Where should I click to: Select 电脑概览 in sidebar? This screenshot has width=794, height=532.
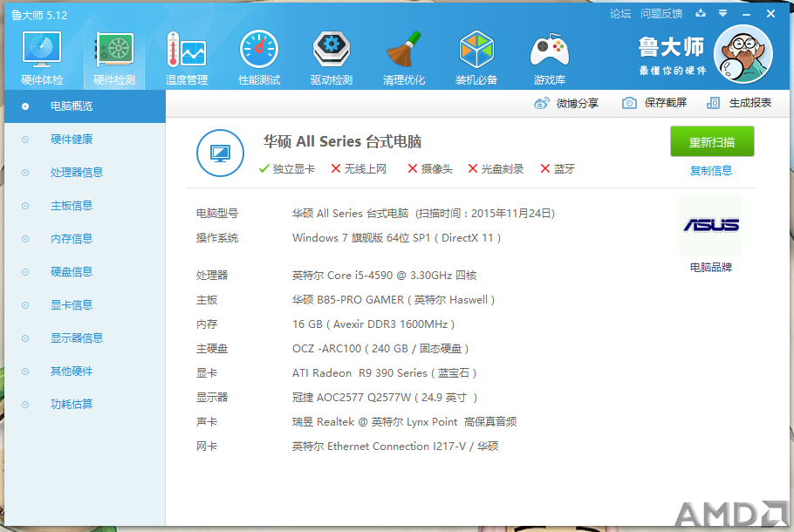(x=85, y=106)
